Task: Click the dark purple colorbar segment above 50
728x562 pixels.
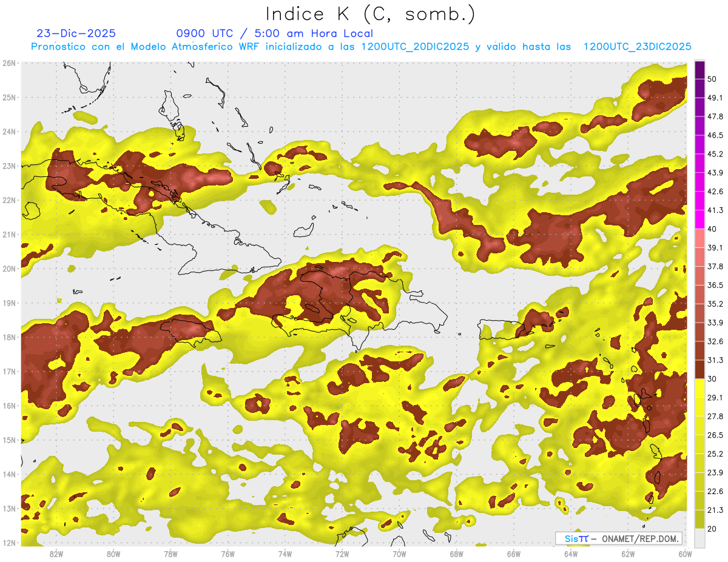Action: pyautogui.click(x=699, y=70)
